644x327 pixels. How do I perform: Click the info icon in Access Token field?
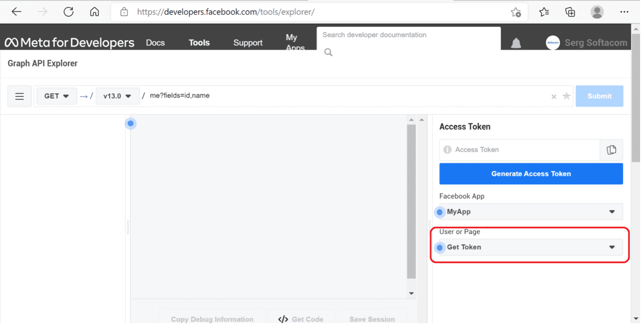coord(448,150)
